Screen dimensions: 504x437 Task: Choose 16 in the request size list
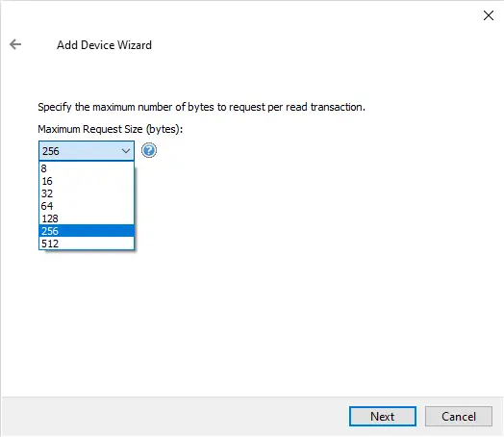[87, 181]
